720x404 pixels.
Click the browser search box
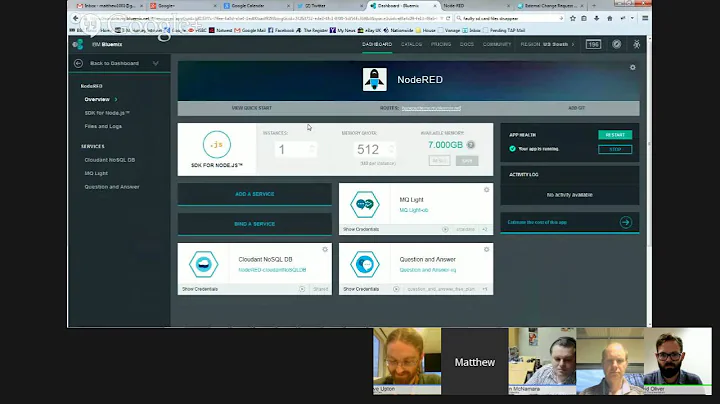click(510, 18)
